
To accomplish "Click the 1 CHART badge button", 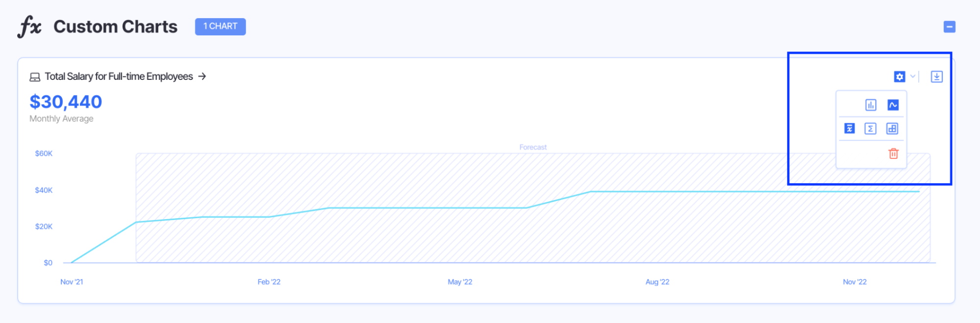I will coord(220,26).
